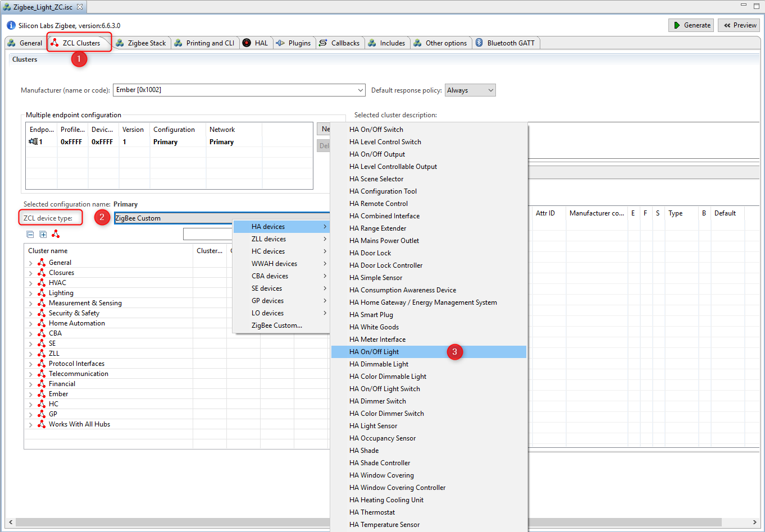Screen dimensions: 765x532
Task: Select HA Dimmable Light from the list
Action: tap(429, 364)
